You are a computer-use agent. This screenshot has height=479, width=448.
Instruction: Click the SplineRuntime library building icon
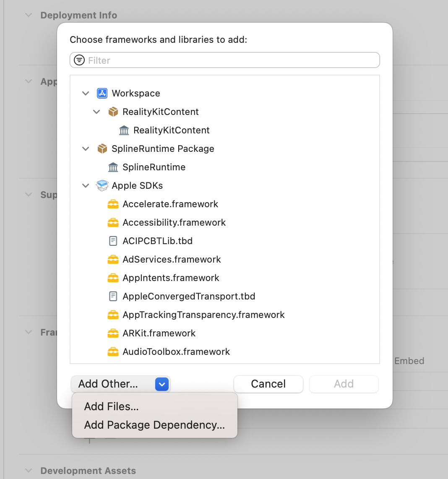pos(113,167)
